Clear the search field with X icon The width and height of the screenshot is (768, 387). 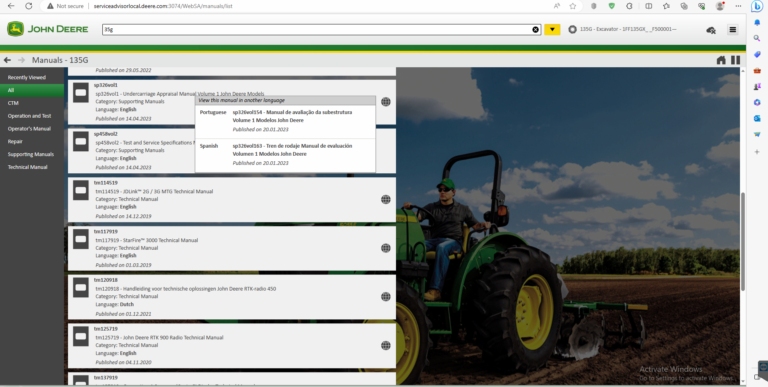tap(535, 29)
